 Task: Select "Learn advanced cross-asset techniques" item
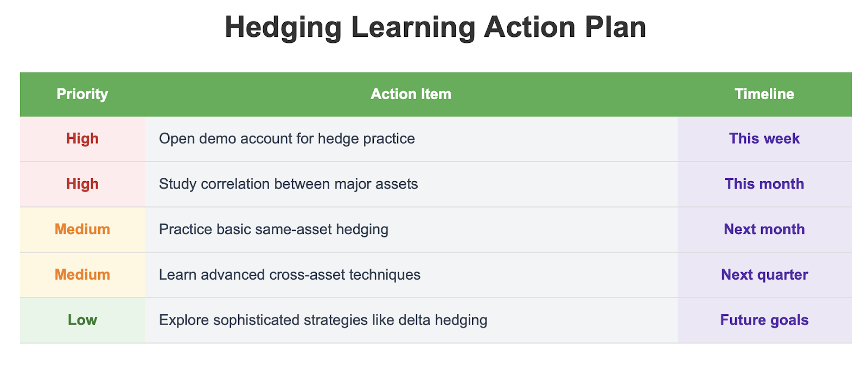(x=290, y=275)
